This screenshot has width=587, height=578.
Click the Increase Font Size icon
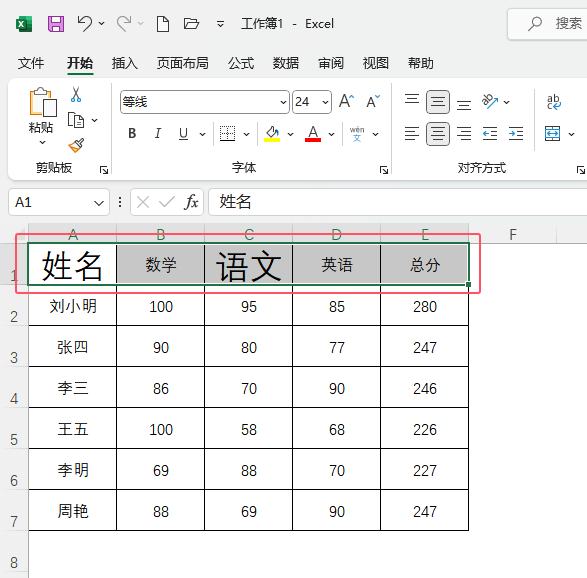tap(347, 101)
